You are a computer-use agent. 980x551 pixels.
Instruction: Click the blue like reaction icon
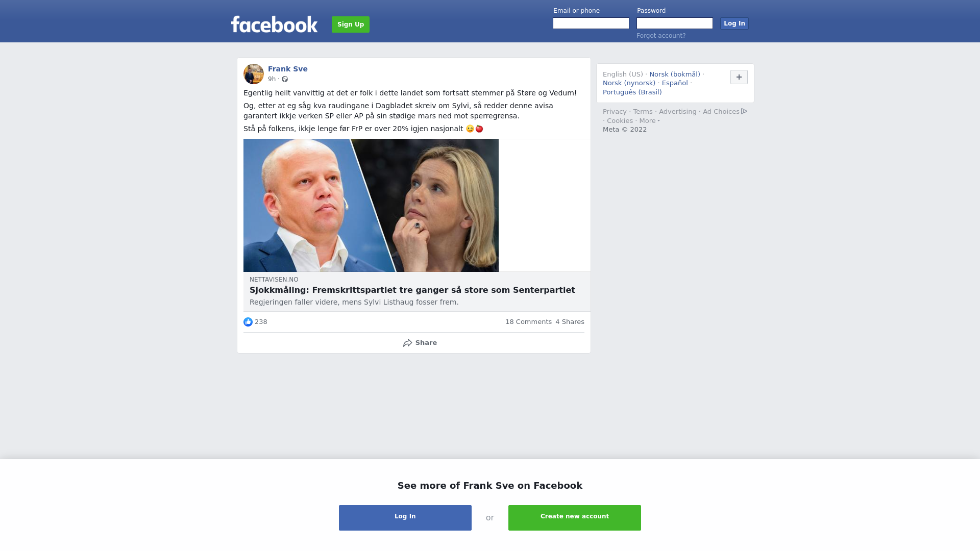[x=248, y=322]
